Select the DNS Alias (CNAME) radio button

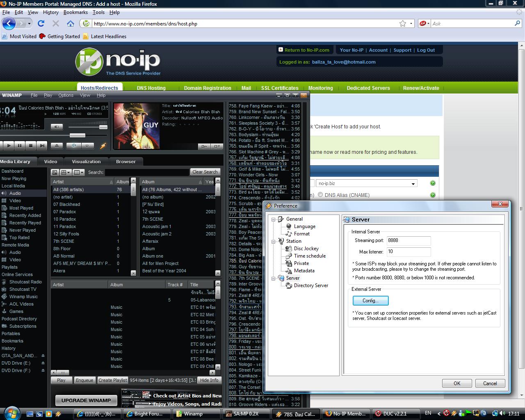pyautogui.click(x=321, y=195)
